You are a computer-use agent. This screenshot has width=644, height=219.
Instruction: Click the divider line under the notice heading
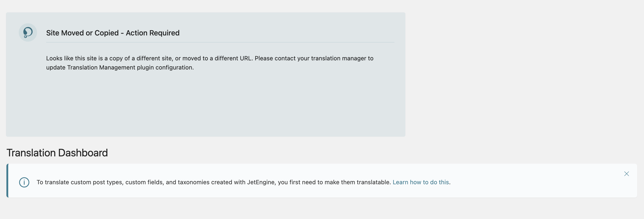pyautogui.click(x=220, y=43)
